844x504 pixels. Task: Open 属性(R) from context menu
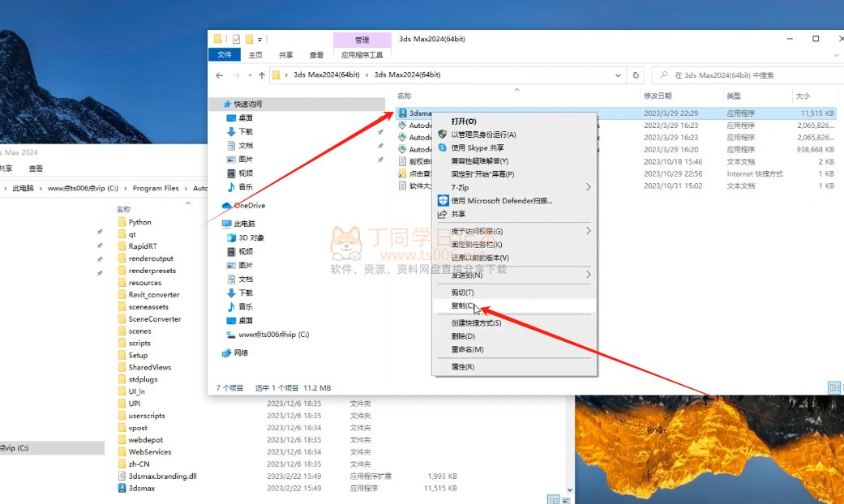515,367
